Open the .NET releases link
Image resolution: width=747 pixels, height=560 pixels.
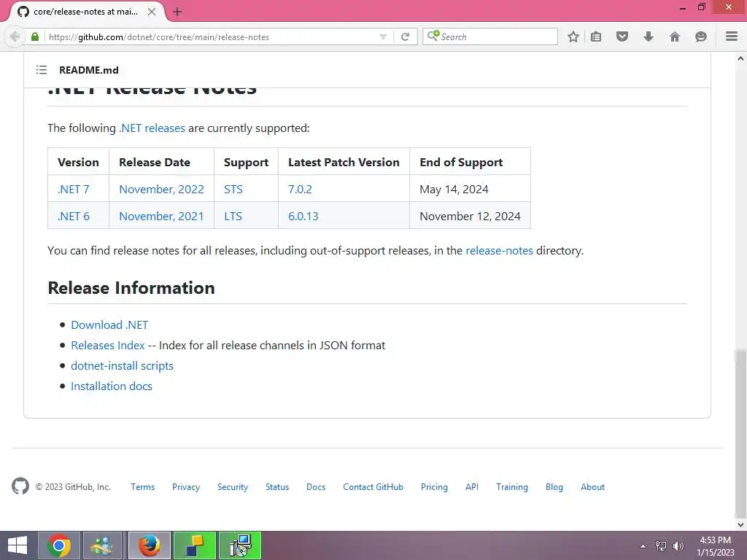[152, 128]
